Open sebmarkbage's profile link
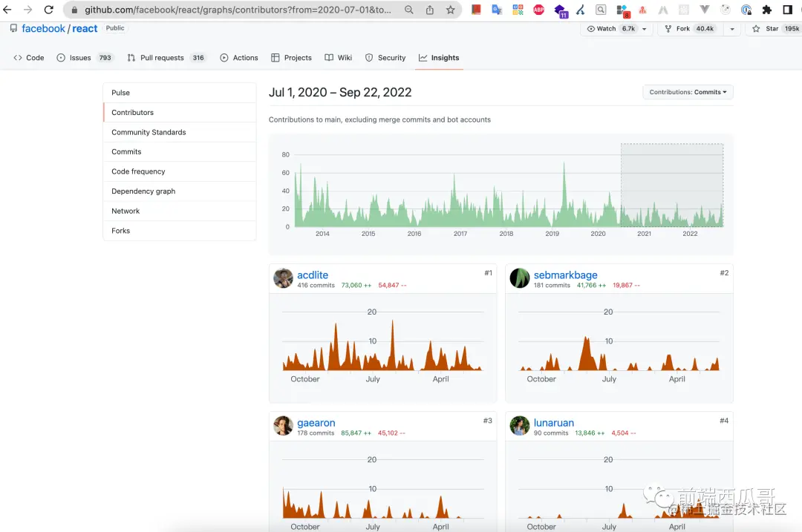This screenshot has height=532, width=802. tap(565, 275)
